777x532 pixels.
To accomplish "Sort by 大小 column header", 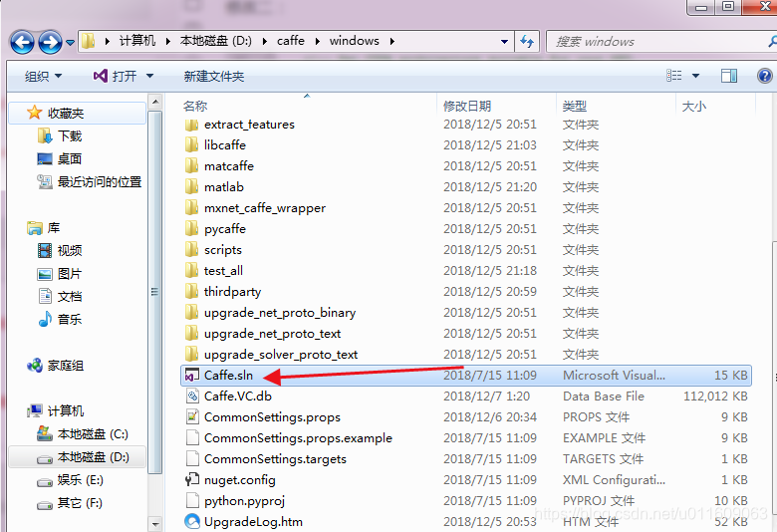I will (x=694, y=107).
